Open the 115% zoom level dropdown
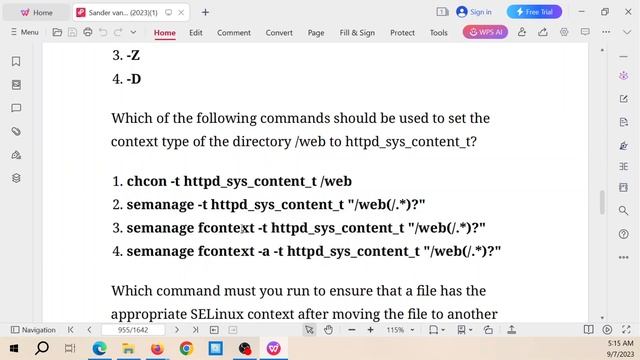This screenshot has height=360, width=640. [x=400, y=330]
